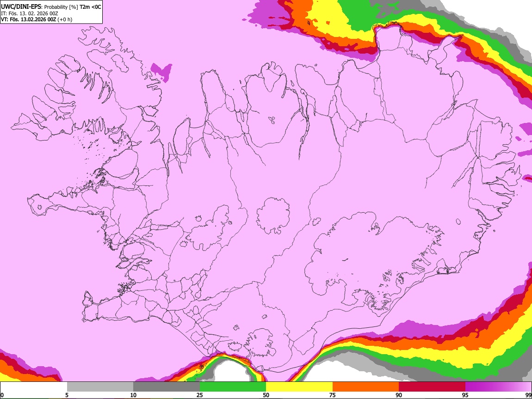The width and height of the screenshot is (532, 399).
Task: Click the 'IT: Fös. 13. 02. 2026 00Z' line
Action: pyautogui.click(x=30, y=13)
